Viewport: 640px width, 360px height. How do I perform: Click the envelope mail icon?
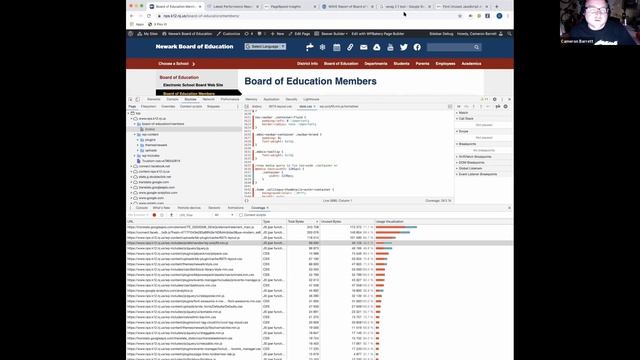point(363,47)
